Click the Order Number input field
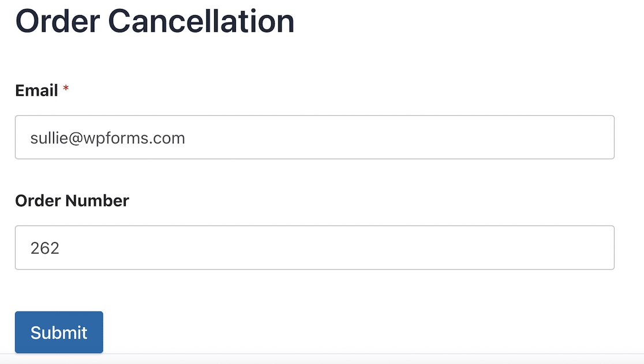Image resolution: width=644 pixels, height=364 pixels. tap(314, 247)
